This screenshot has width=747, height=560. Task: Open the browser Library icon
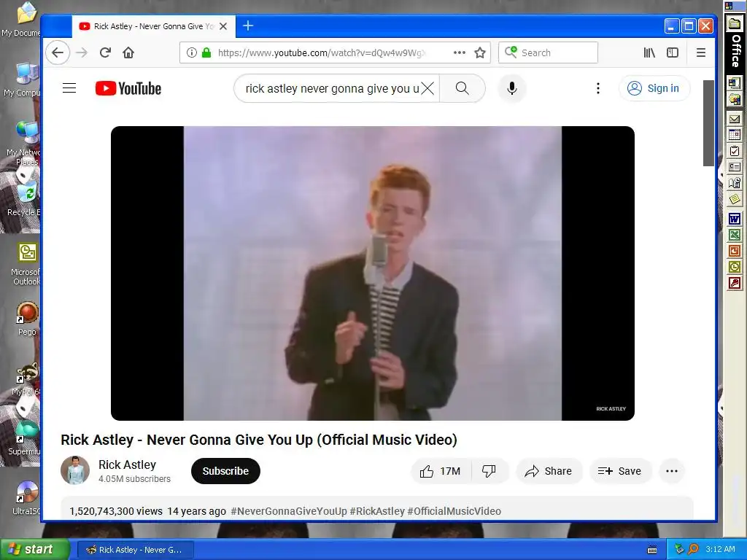click(x=649, y=52)
